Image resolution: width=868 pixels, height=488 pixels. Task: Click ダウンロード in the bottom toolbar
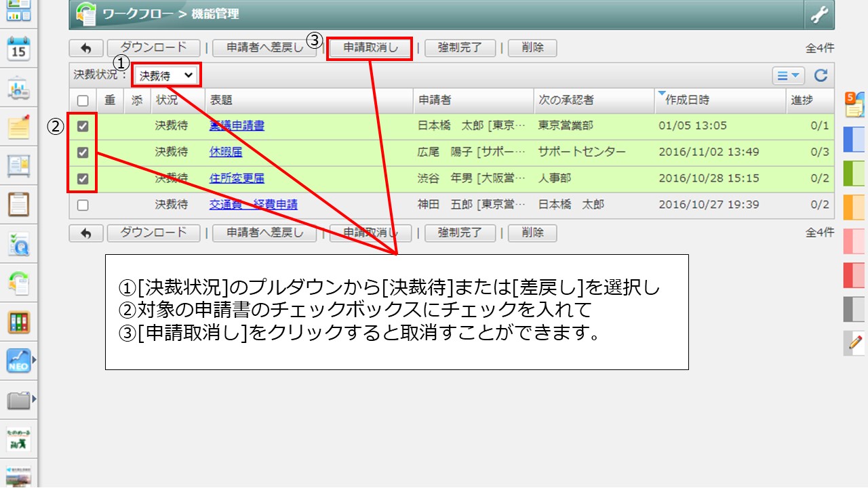tap(153, 233)
